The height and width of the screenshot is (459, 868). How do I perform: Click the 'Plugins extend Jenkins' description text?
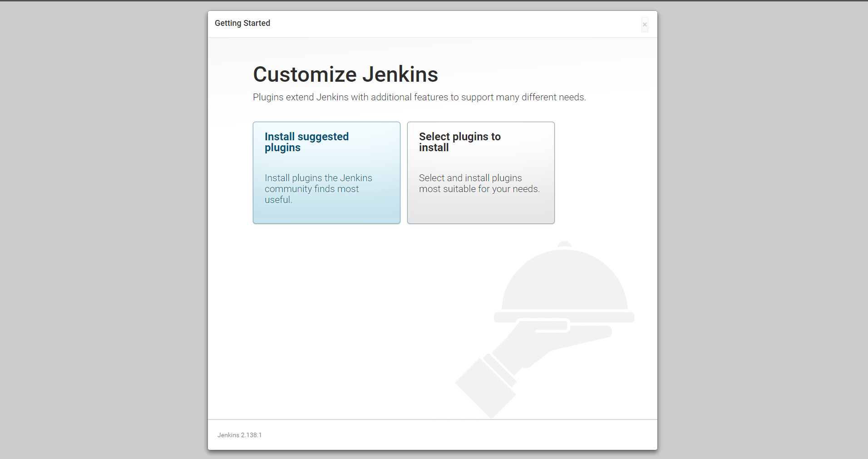coord(419,97)
